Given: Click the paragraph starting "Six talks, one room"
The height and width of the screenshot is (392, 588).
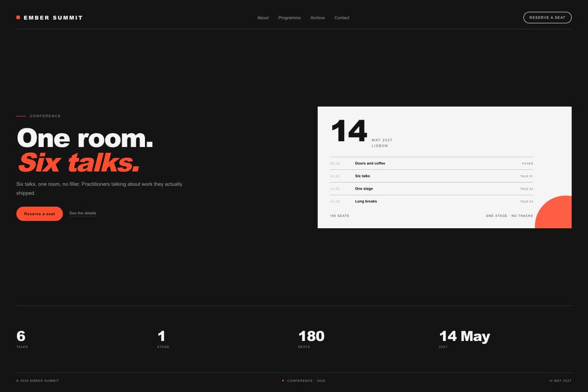Looking at the screenshot, I should tap(99, 189).
